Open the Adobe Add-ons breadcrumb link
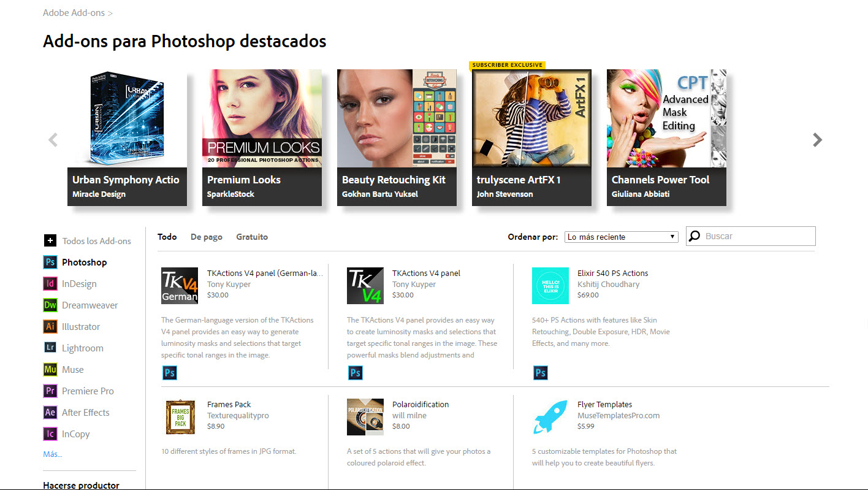This screenshot has height=490, width=868. tap(74, 12)
